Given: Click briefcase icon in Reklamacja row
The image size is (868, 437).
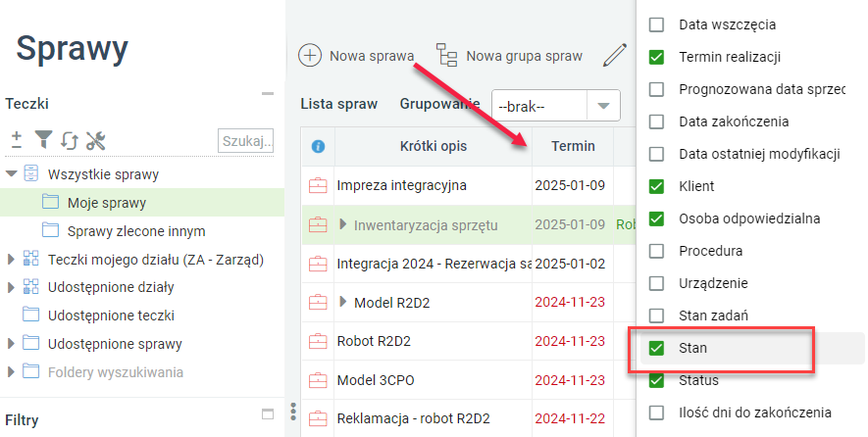Looking at the screenshot, I should tap(318, 418).
